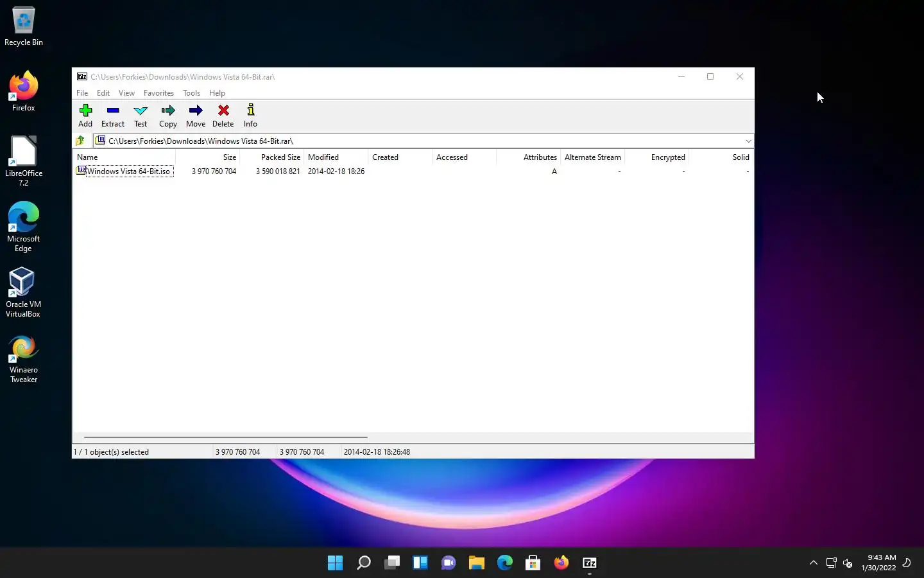Click the status bar selected objects text
This screenshot has height=578, width=924.
coord(111,452)
